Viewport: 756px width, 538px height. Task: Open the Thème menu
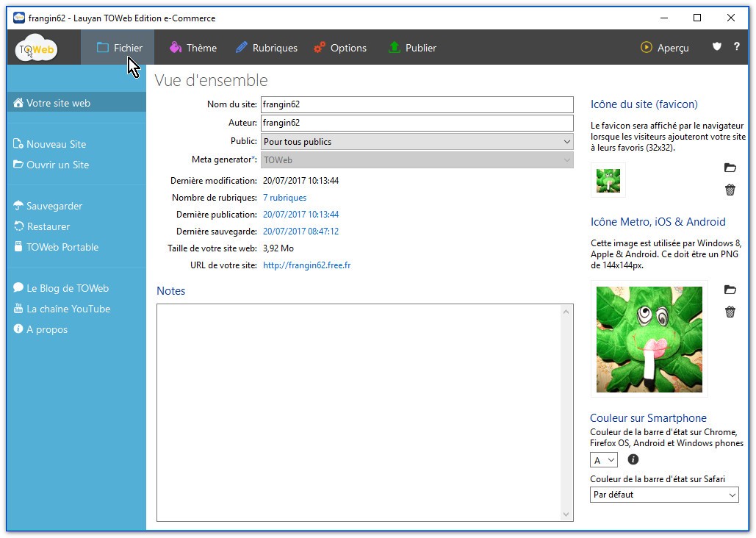coord(193,48)
